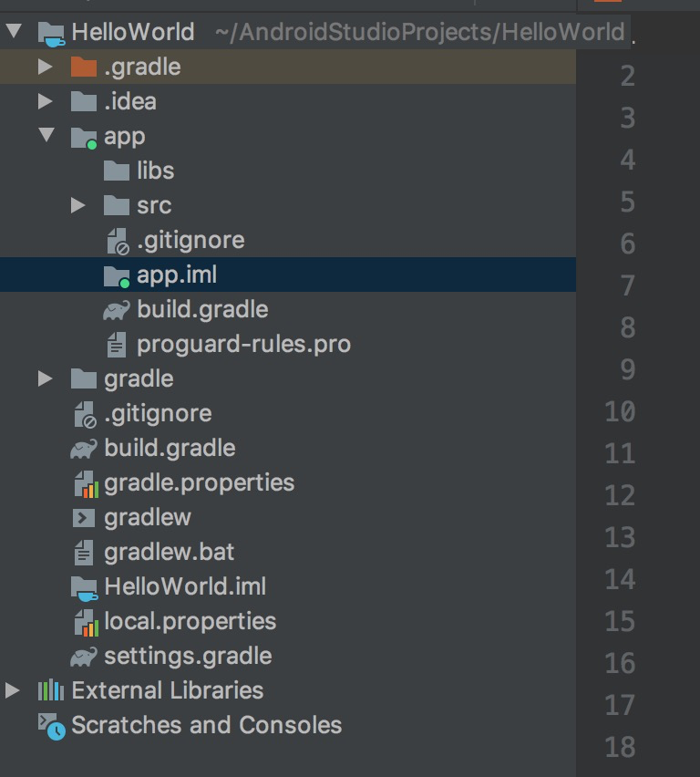700x777 pixels.
Task: Click editor gutter line number 6
Action: (x=628, y=243)
